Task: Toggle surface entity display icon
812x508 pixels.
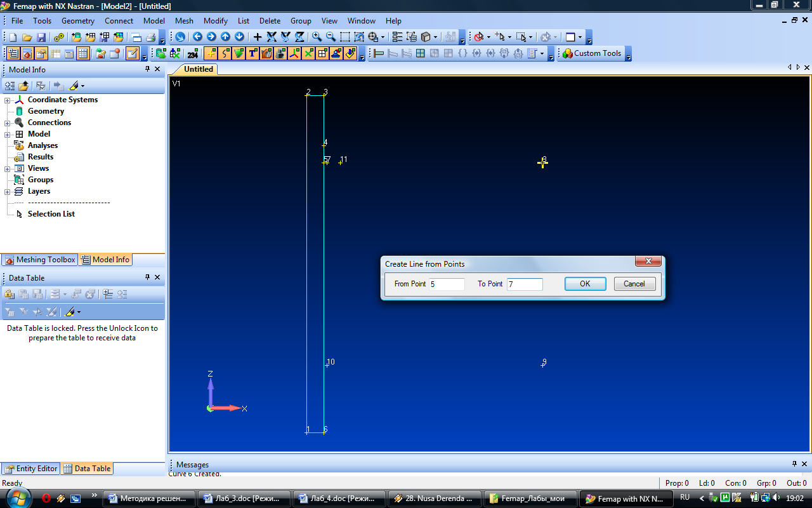Action: pyautogui.click(x=239, y=53)
